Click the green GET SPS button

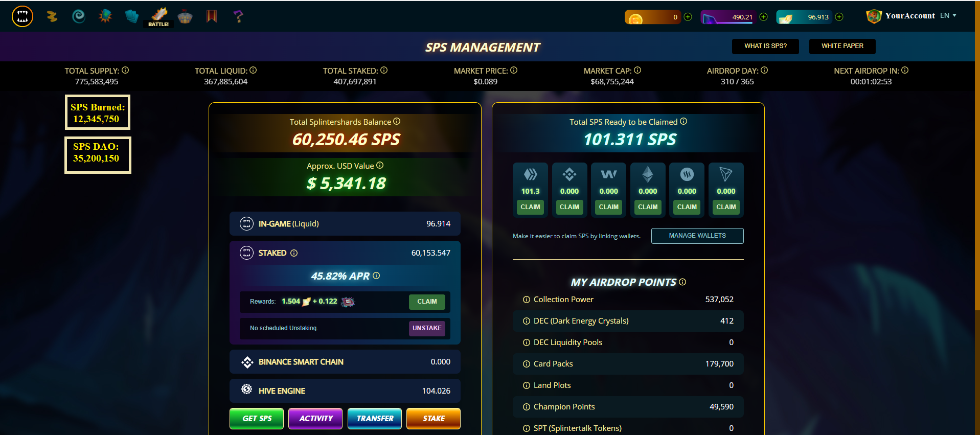tap(257, 419)
